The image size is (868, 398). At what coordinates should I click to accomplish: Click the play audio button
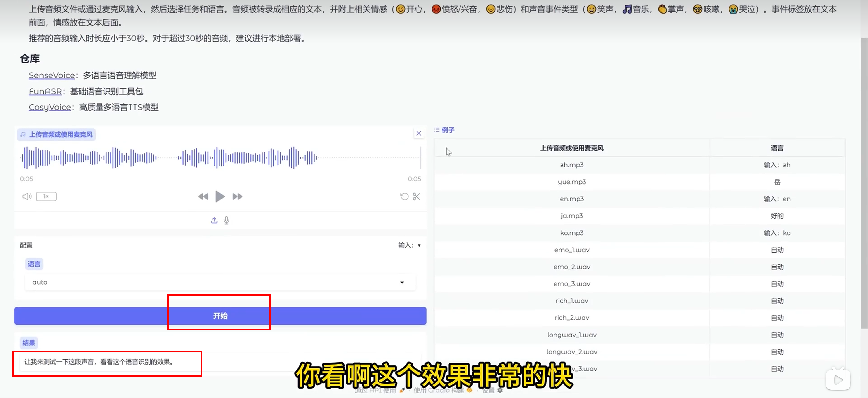220,196
